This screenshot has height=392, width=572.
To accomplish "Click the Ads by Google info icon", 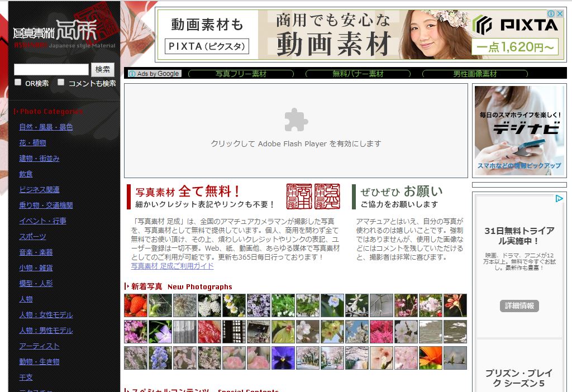I will pyautogui.click(x=132, y=74).
